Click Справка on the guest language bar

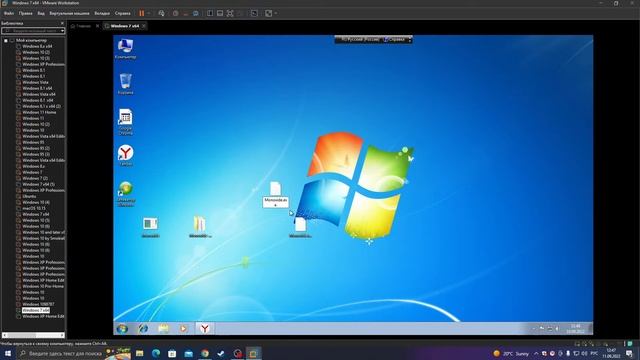(394, 40)
